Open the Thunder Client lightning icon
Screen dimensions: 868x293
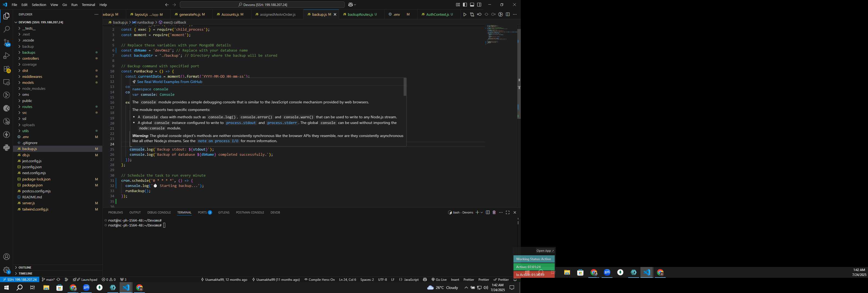click(x=7, y=135)
